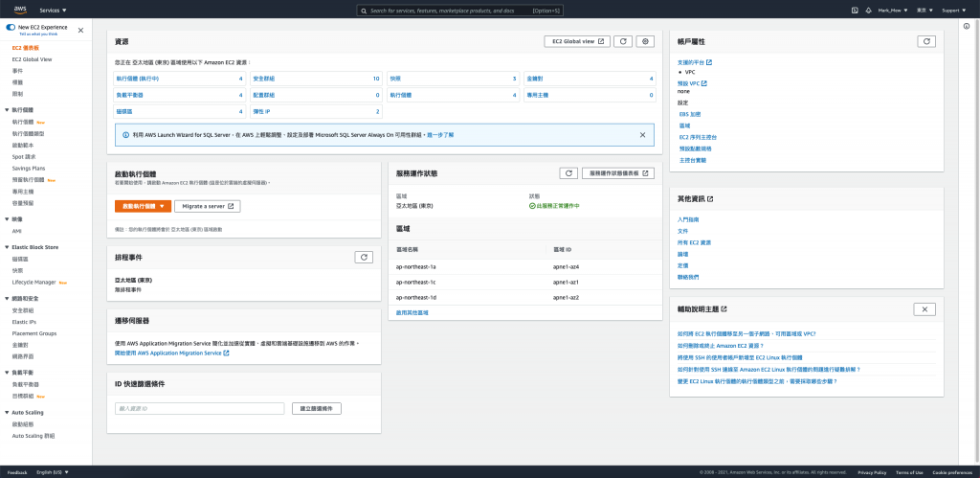
Task: Focus the top AWS services search box
Action: point(459,11)
